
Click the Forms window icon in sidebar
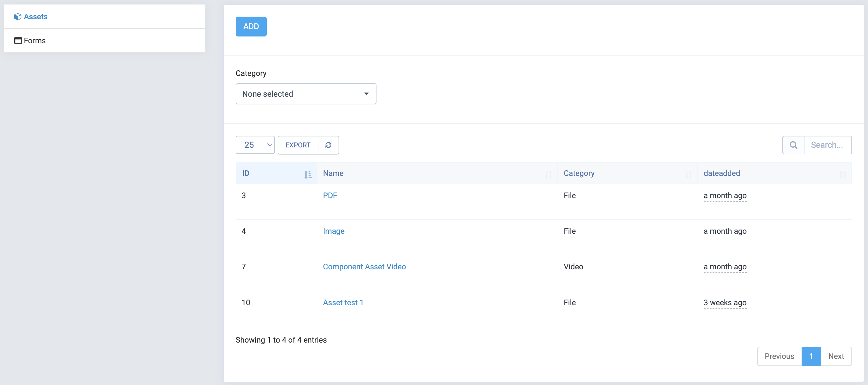tap(17, 41)
